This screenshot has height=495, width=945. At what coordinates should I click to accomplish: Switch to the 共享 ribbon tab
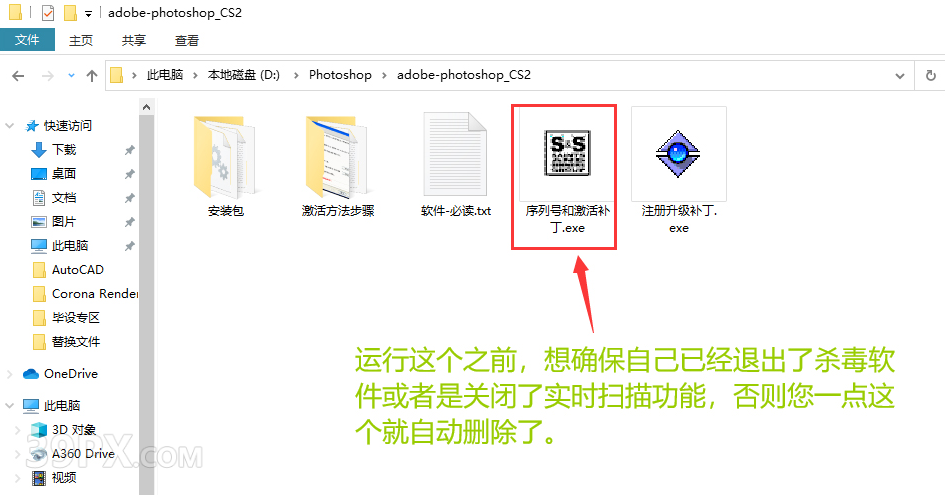tap(133, 40)
